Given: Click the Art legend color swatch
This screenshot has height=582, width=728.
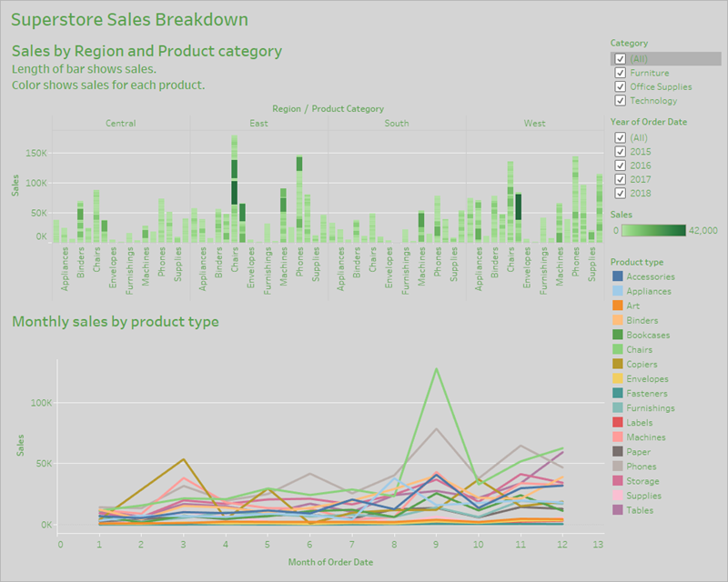Looking at the screenshot, I should (x=618, y=306).
